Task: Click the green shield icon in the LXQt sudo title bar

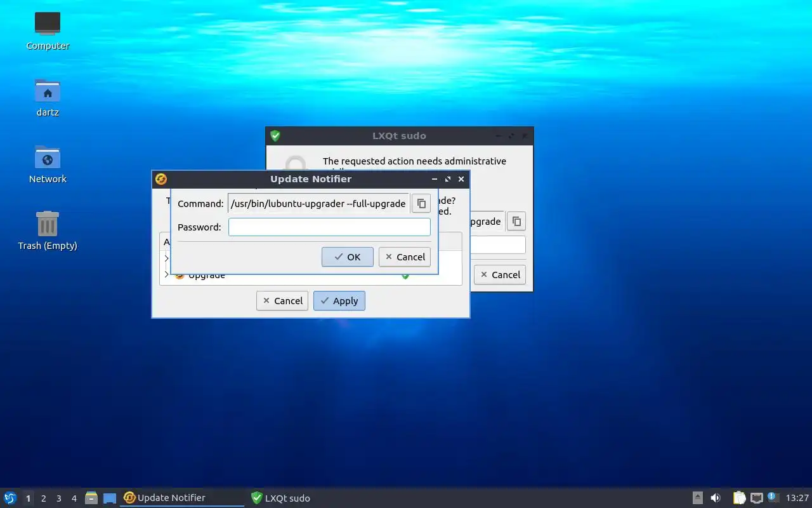Action: tap(275, 136)
